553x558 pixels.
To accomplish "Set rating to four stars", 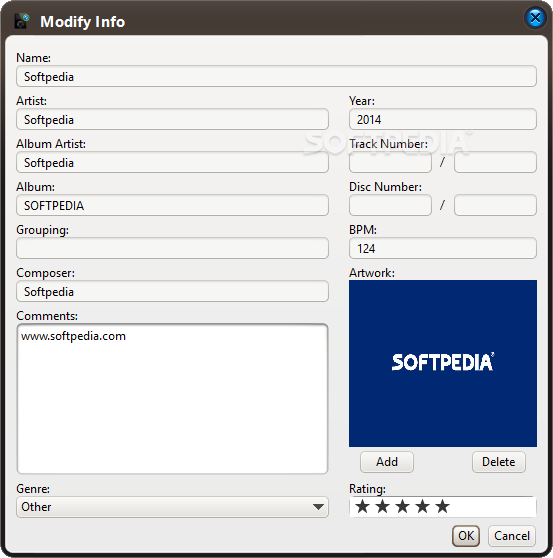I will tap(423, 506).
